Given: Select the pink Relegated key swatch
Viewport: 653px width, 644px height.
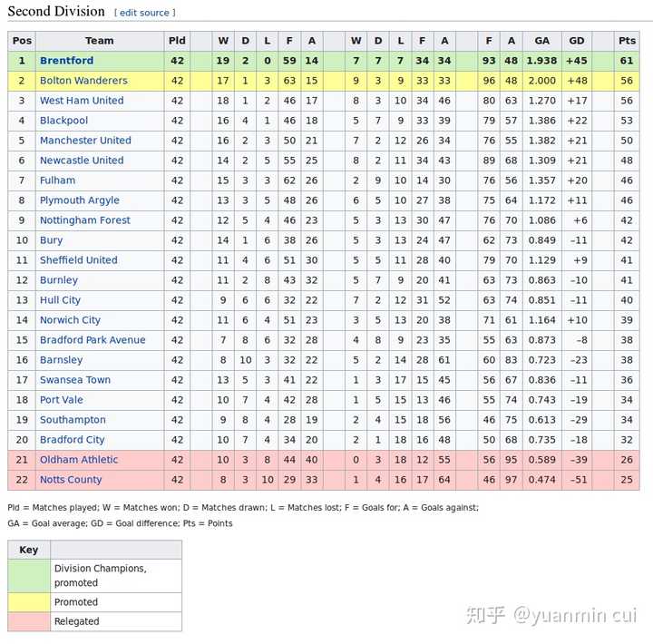Looking at the screenshot, I should point(29,621).
